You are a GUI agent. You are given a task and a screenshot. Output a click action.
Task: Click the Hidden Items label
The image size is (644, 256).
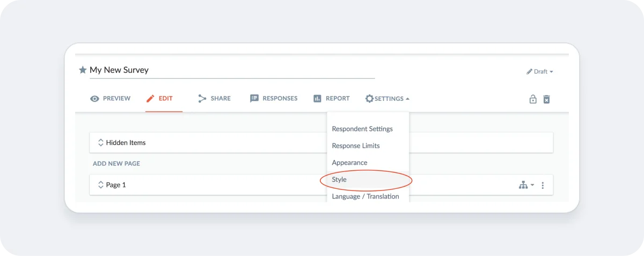click(x=126, y=143)
